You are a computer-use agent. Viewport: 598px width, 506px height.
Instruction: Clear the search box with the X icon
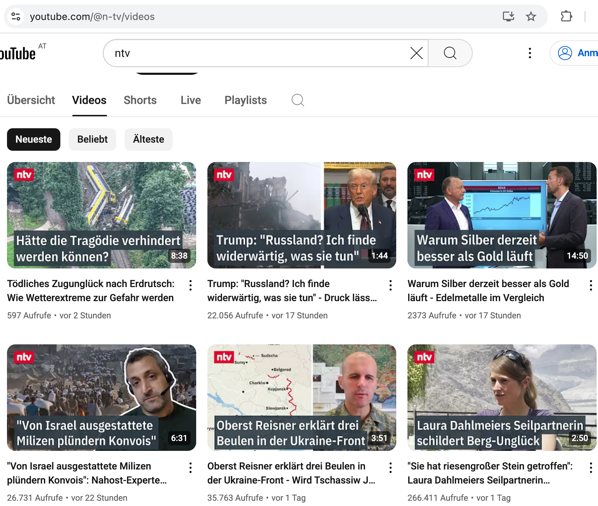416,53
